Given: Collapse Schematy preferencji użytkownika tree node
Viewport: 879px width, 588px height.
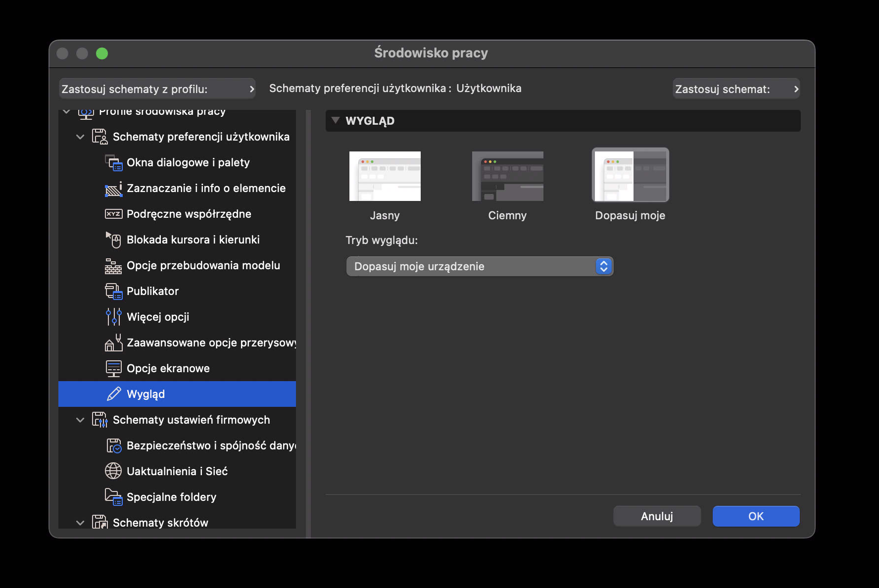Looking at the screenshot, I should point(80,137).
